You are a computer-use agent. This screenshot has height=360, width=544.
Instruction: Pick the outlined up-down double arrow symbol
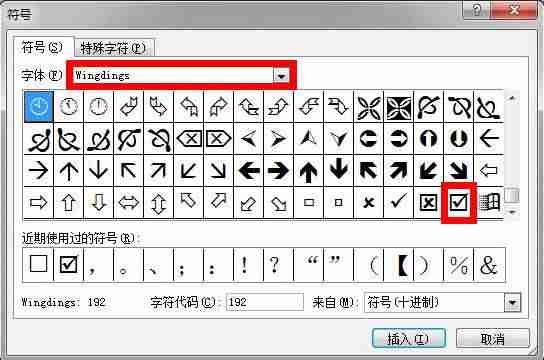pos(158,202)
